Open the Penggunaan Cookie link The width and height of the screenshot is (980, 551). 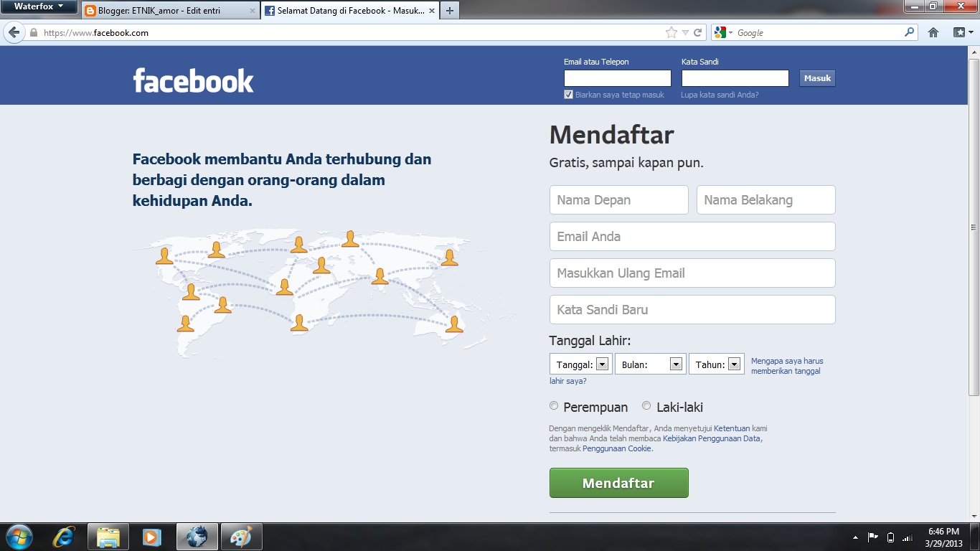click(617, 448)
